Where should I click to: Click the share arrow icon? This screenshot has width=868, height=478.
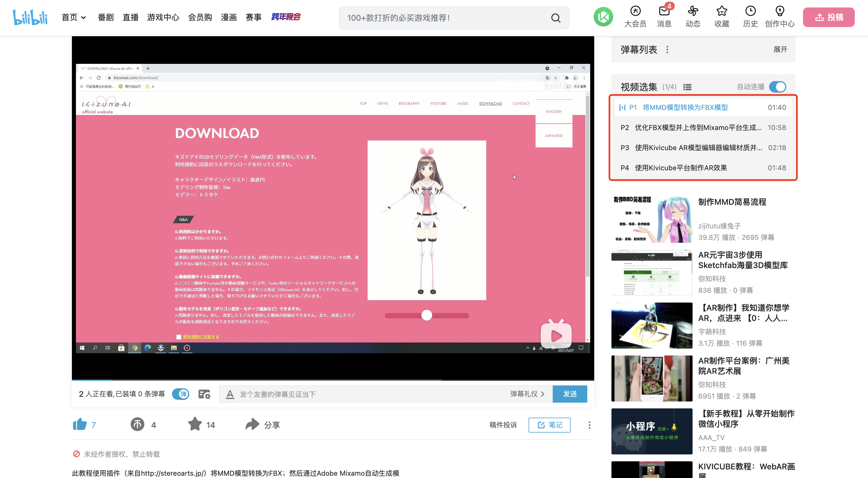point(252,425)
